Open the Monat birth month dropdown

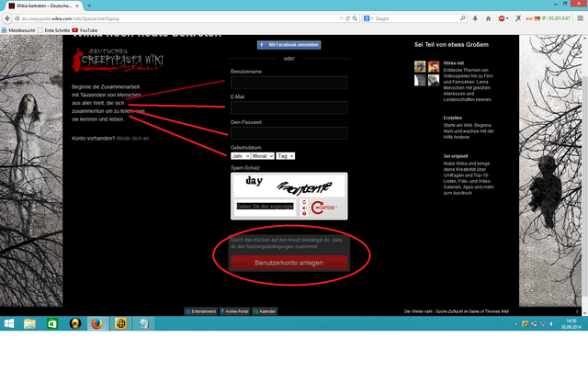[x=263, y=156]
